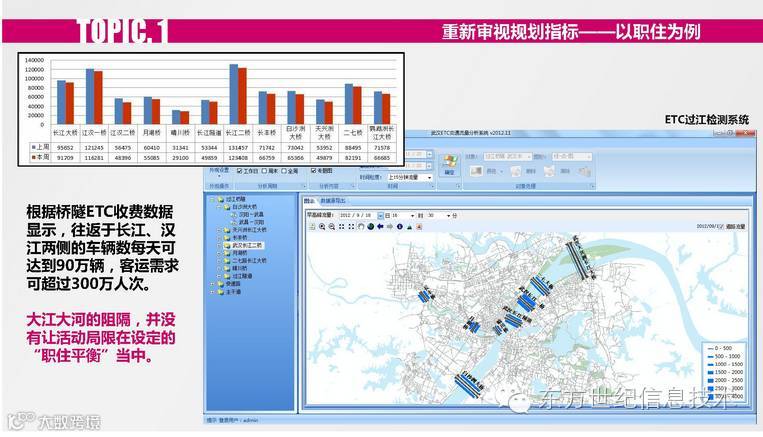Viewport: 763px width, 437px height.
Task: Click folder icon of 武汉长江二桥 tree node
Action: coord(226,245)
